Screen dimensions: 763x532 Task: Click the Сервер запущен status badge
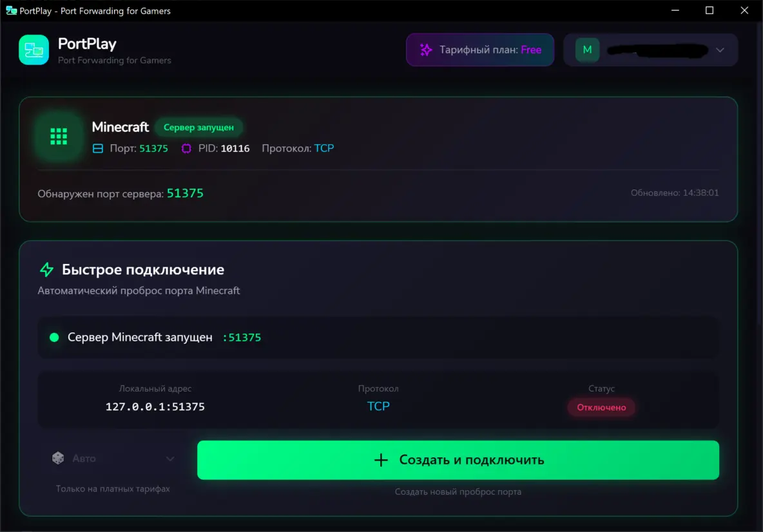click(198, 127)
